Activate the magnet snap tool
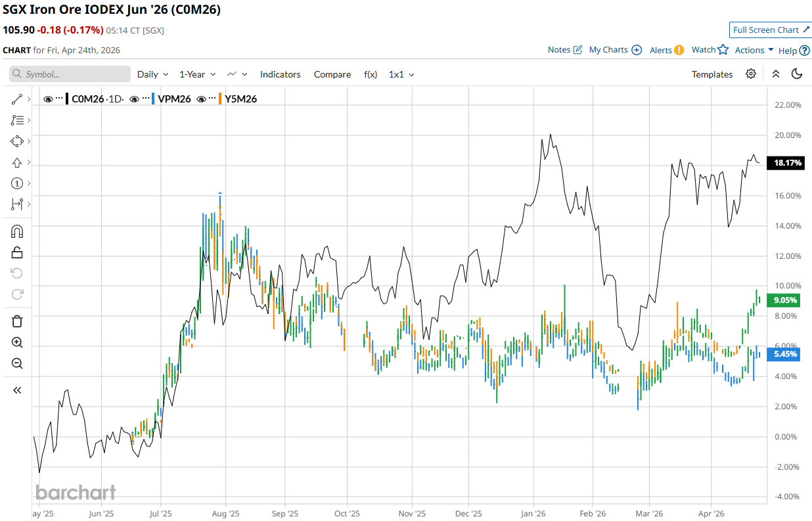Screen dimensions: 812x521 click(17, 231)
